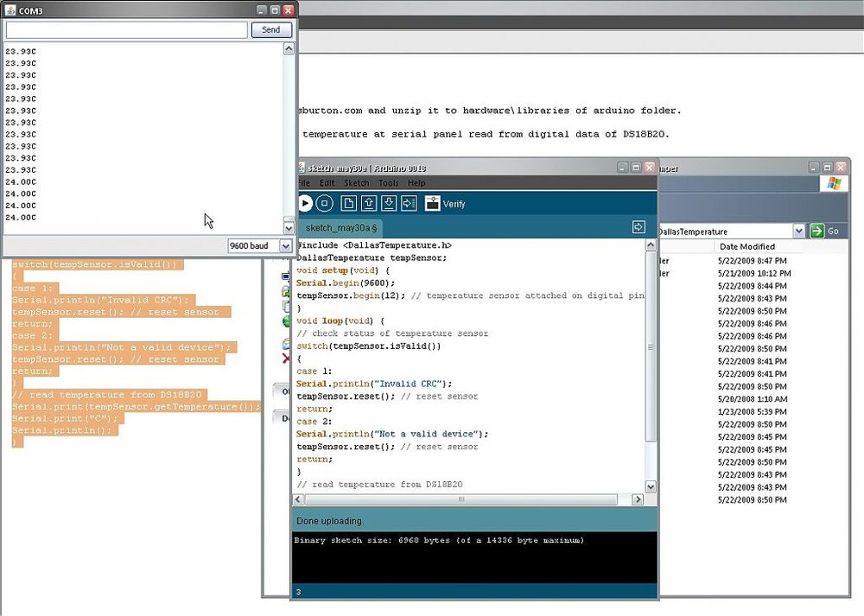
Task: Click 'case 1:' line in Arduino editor
Action: pos(314,371)
